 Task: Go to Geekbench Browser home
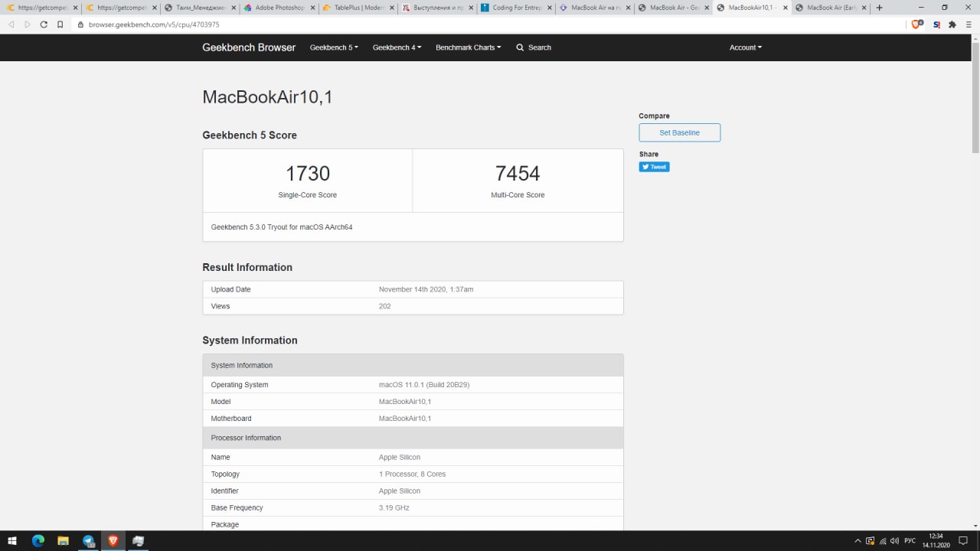pyautogui.click(x=249, y=47)
